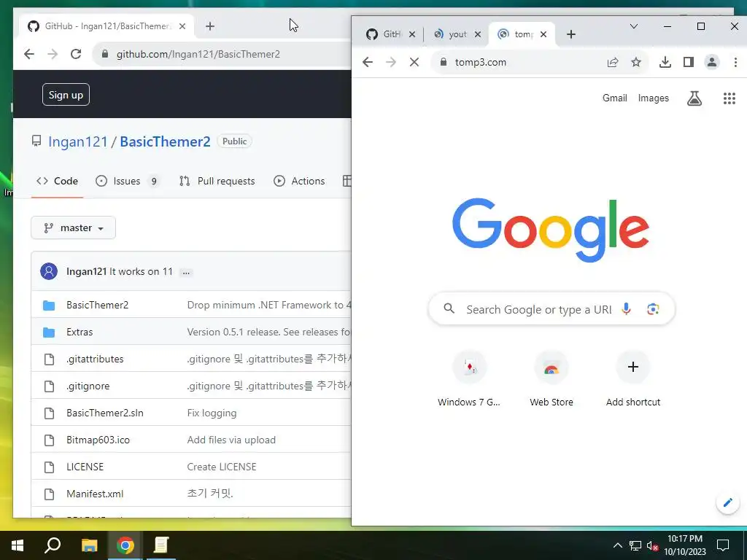Bookmark tomp3.com with the star icon
The height and width of the screenshot is (560, 747).
[636, 62]
